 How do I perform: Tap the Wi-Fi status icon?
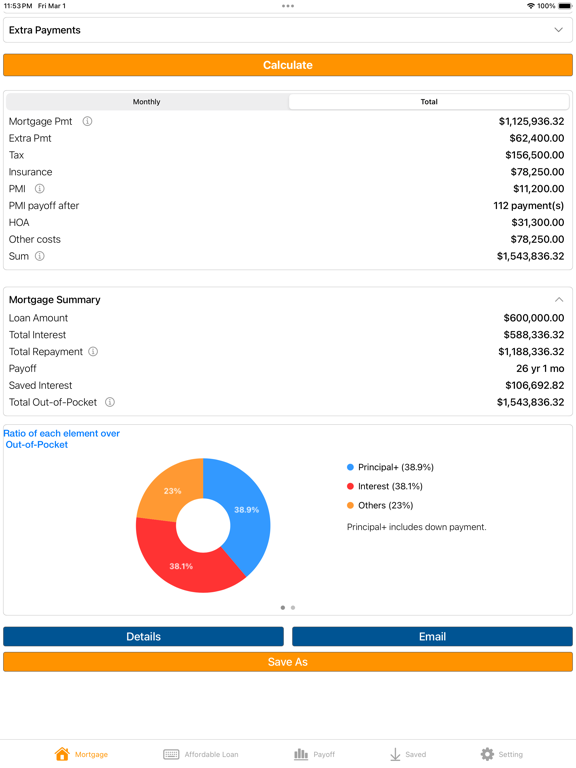pyautogui.click(x=531, y=6)
